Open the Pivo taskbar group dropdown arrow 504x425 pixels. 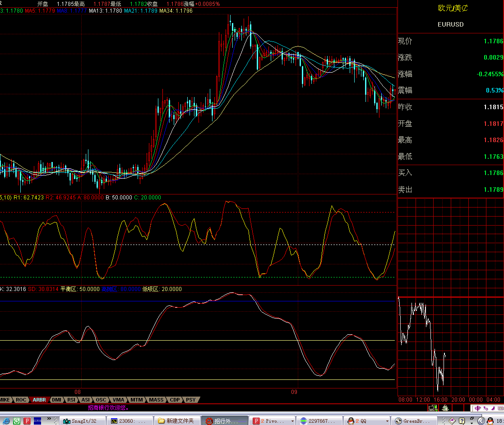click(292, 421)
